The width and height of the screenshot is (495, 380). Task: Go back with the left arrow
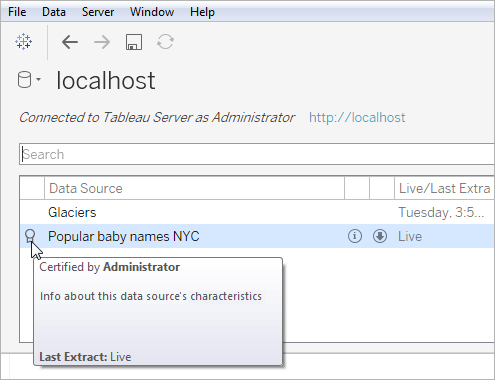coord(70,42)
